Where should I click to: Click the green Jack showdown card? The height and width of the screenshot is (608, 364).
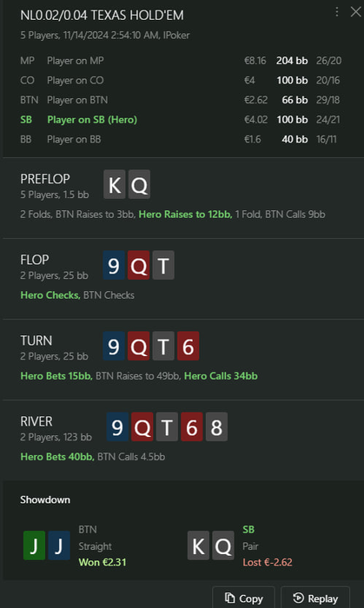coord(34,545)
